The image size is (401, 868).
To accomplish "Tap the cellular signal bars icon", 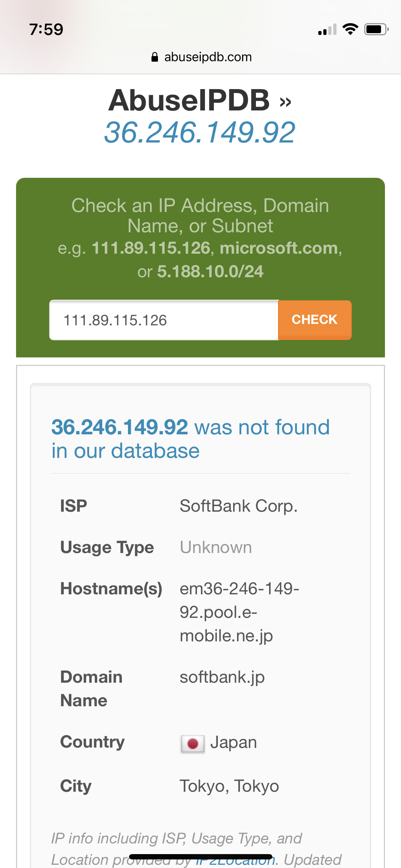I will [327, 30].
